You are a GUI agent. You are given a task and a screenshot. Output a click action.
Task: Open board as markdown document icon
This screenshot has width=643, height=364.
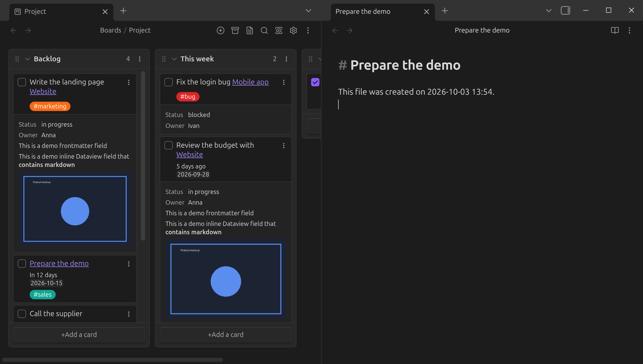tap(250, 30)
